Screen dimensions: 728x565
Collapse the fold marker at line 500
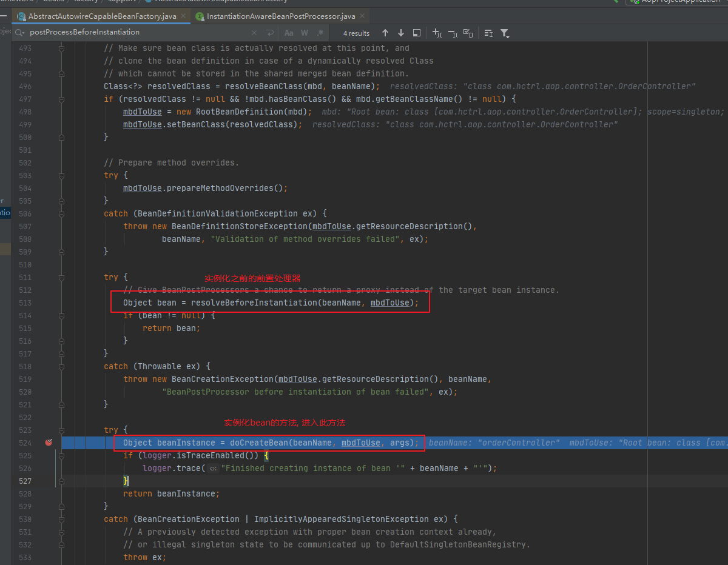point(62,137)
